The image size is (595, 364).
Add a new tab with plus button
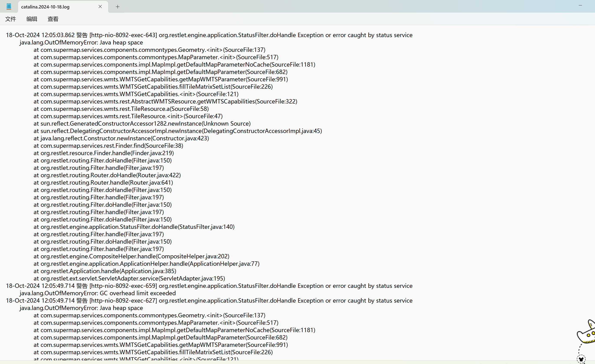coord(118,7)
